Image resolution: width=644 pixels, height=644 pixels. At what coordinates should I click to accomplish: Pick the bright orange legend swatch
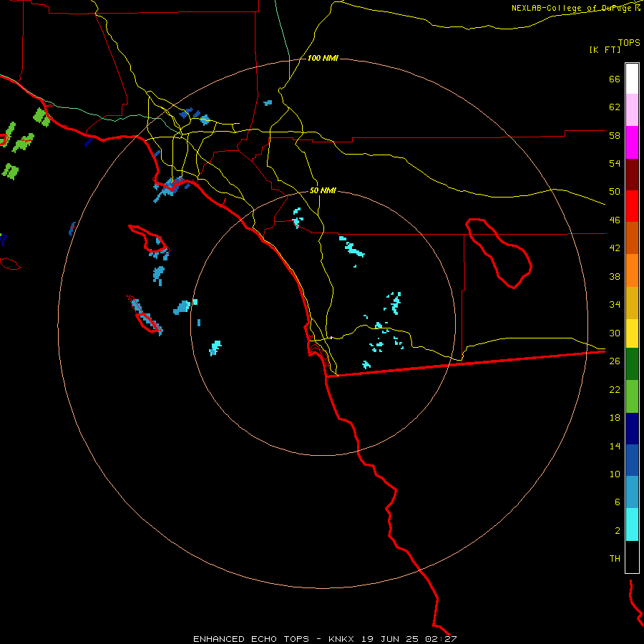632,270
